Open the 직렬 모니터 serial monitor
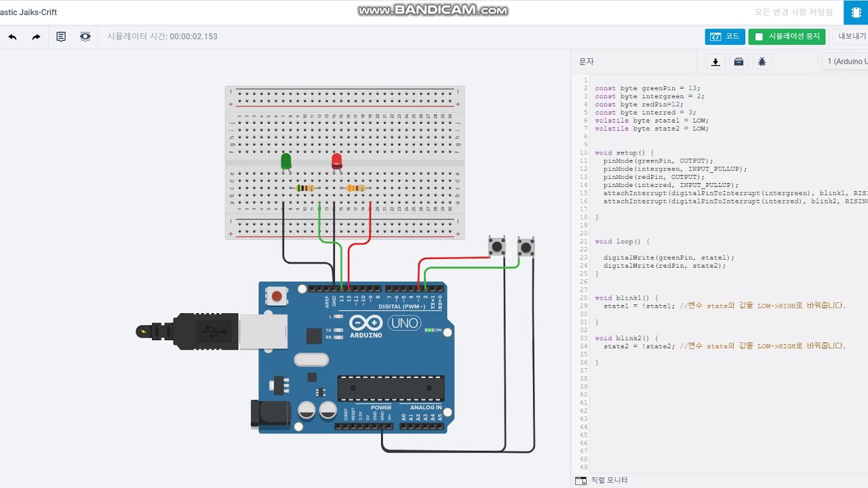 (609, 481)
